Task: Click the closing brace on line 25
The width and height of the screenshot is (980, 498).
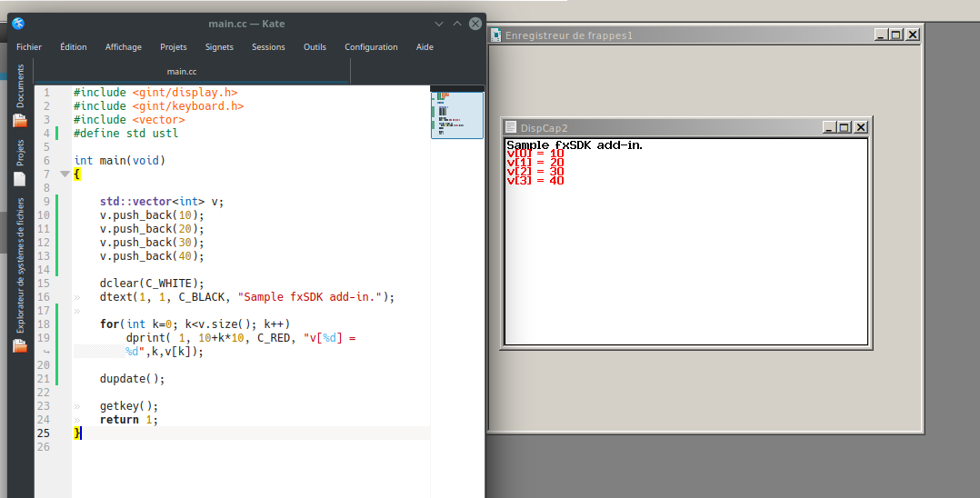Action: coord(77,433)
